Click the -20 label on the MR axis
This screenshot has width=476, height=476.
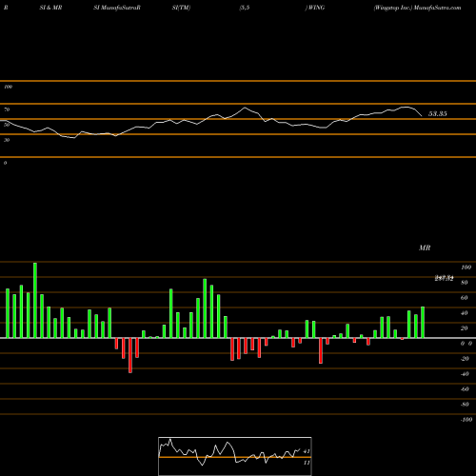[x=465, y=359]
